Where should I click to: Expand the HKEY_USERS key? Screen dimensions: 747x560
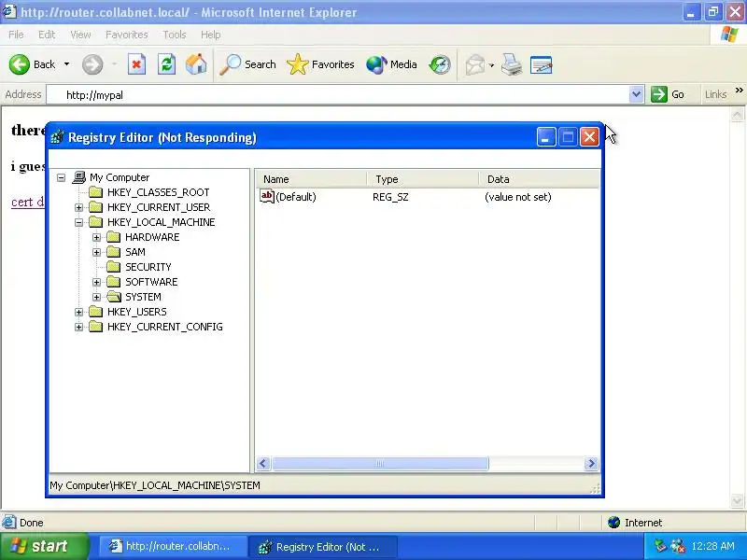[78, 313]
